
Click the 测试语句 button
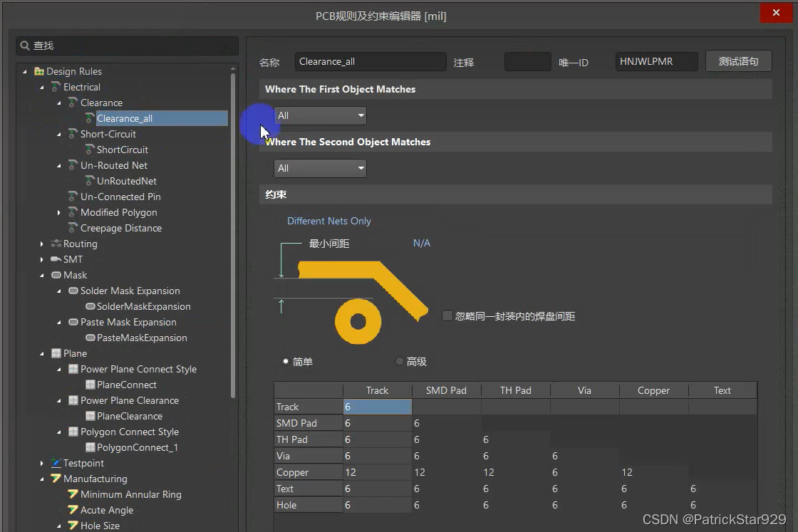pyautogui.click(x=738, y=61)
